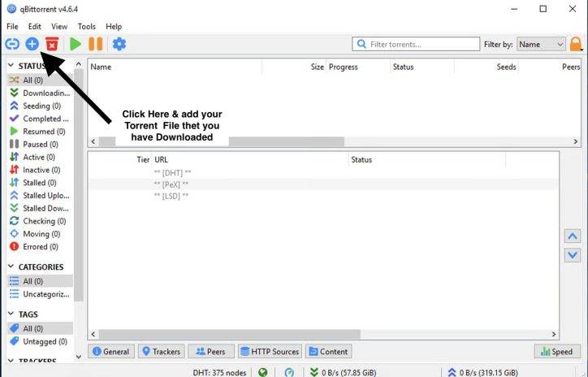588x377 pixels.
Task: Switch to the Content tab
Action: [x=328, y=352]
